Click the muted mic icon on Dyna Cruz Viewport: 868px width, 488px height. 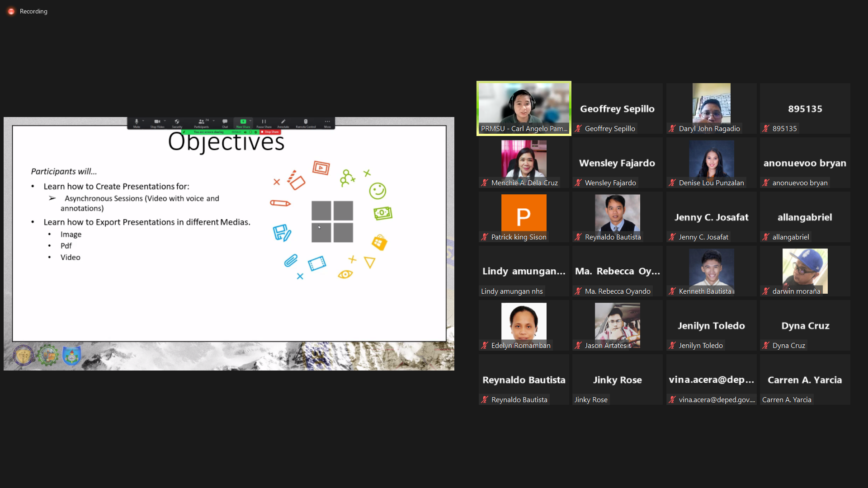pos(766,346)
